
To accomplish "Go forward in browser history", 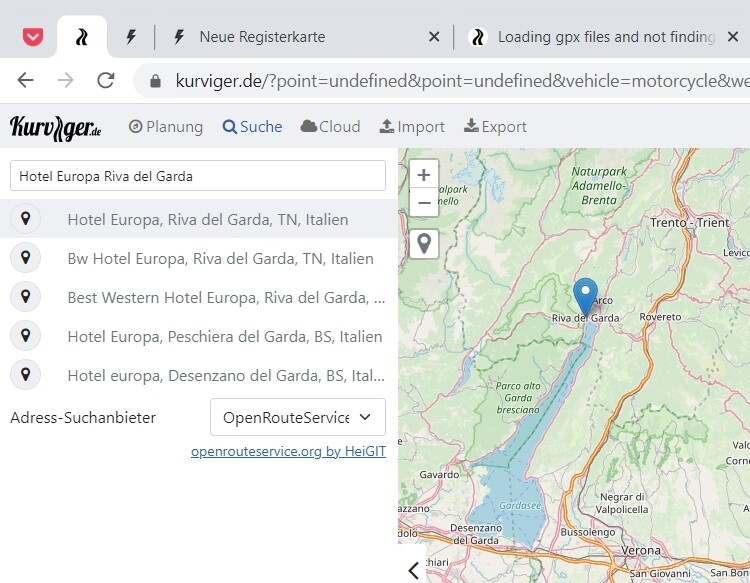I will pyautogui.click(x=66, y=80).
